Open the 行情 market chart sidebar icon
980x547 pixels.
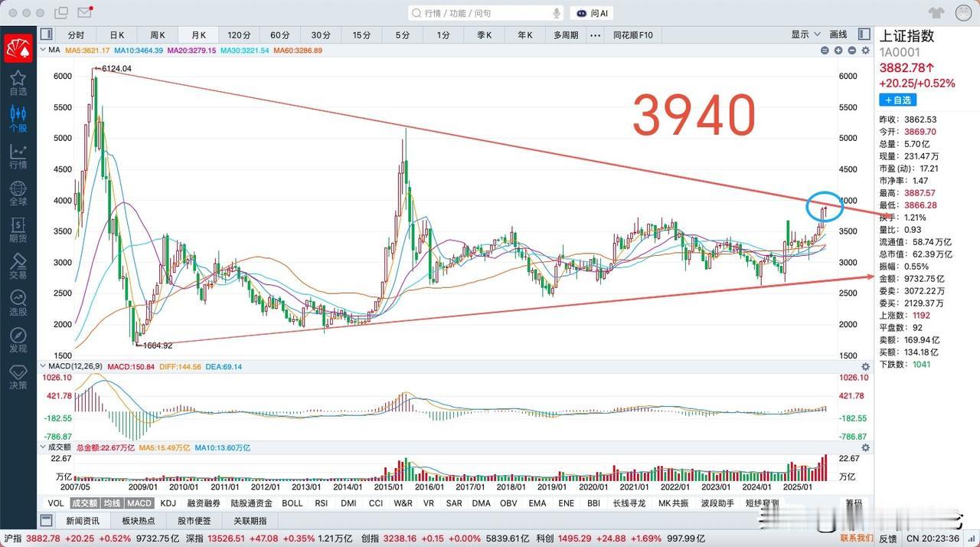click(18, 156)
